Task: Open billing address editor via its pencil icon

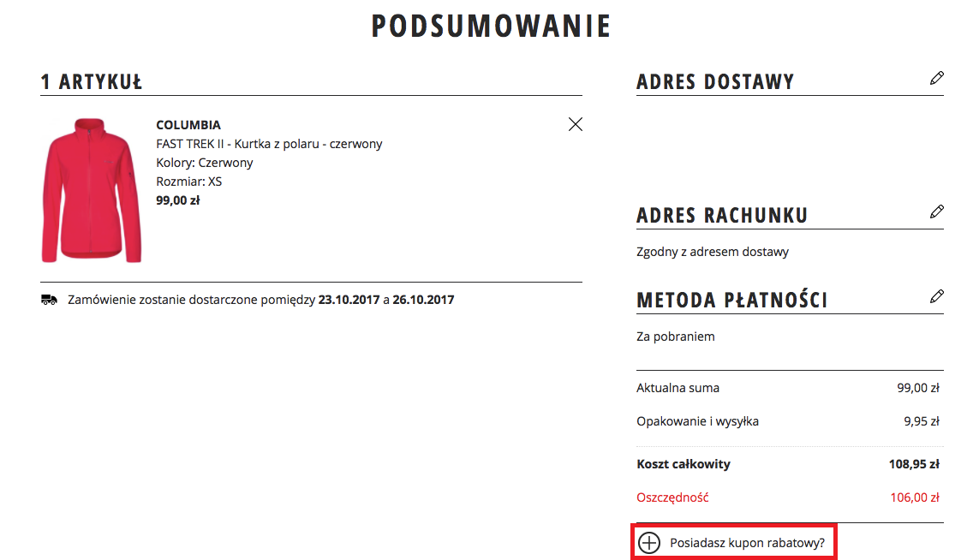Action: [x=938, y=211]
